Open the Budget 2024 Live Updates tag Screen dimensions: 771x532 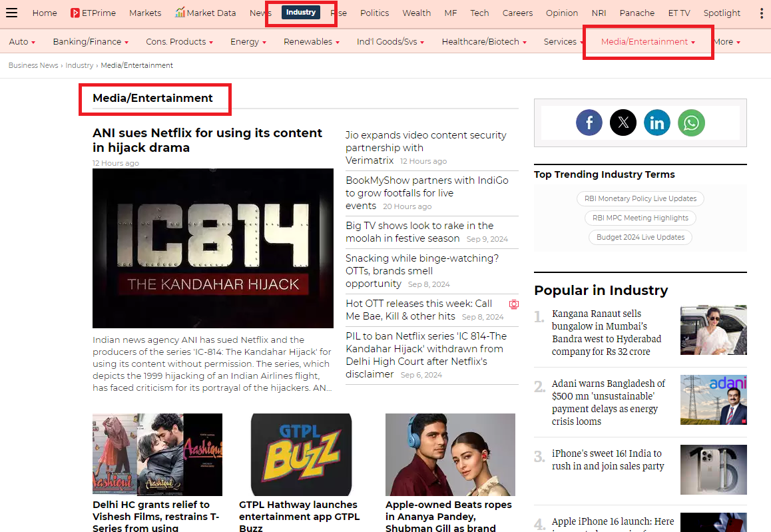(640, 237)
